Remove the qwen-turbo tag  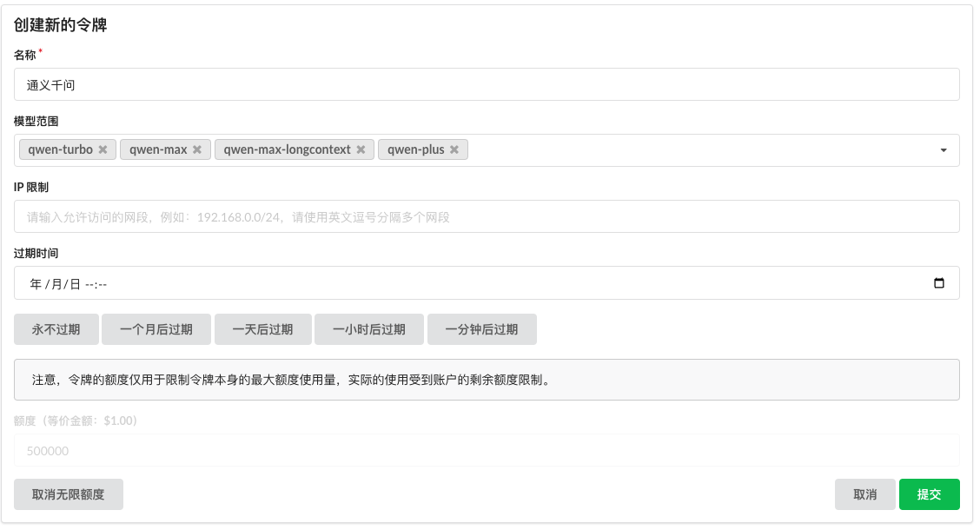103,149
